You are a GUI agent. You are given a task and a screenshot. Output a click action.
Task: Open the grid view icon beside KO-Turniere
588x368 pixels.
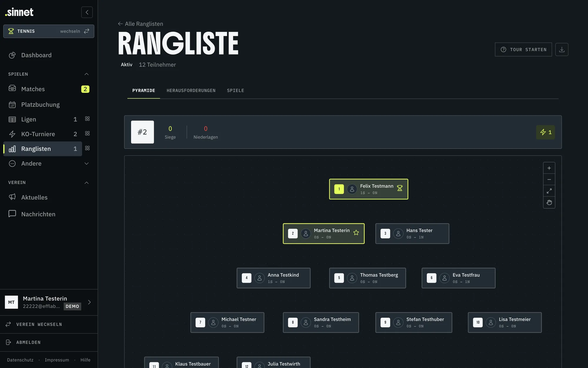87,133
